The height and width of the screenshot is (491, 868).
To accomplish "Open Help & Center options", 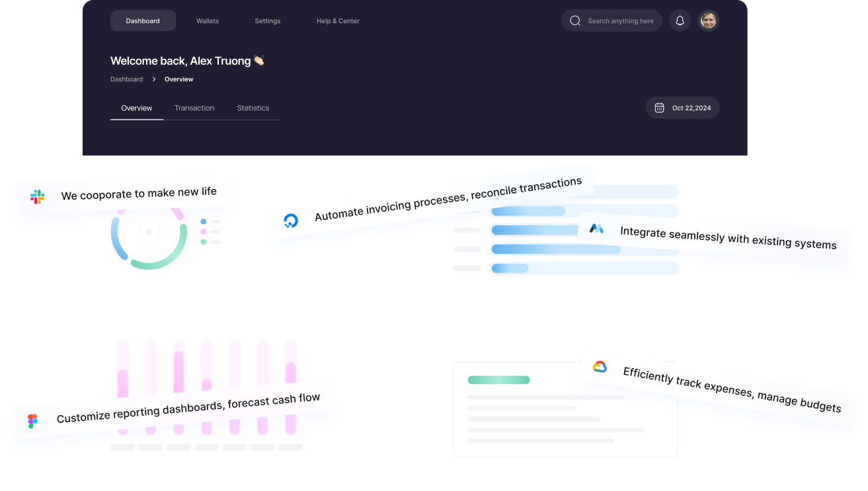I will pos(338,20).
